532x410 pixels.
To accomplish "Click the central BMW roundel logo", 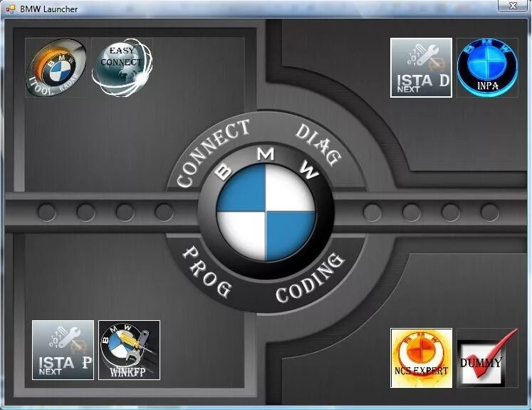I will pyautogui.click(x=266, y=212).
